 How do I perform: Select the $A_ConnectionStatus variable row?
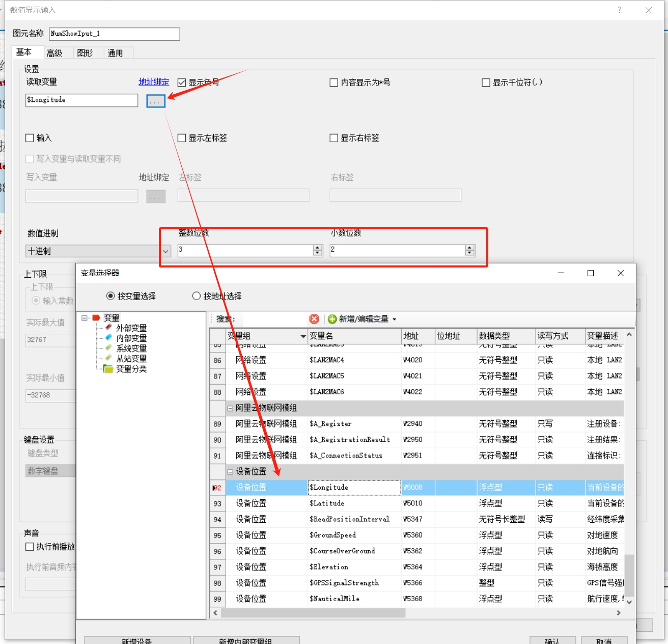[417, 455]
